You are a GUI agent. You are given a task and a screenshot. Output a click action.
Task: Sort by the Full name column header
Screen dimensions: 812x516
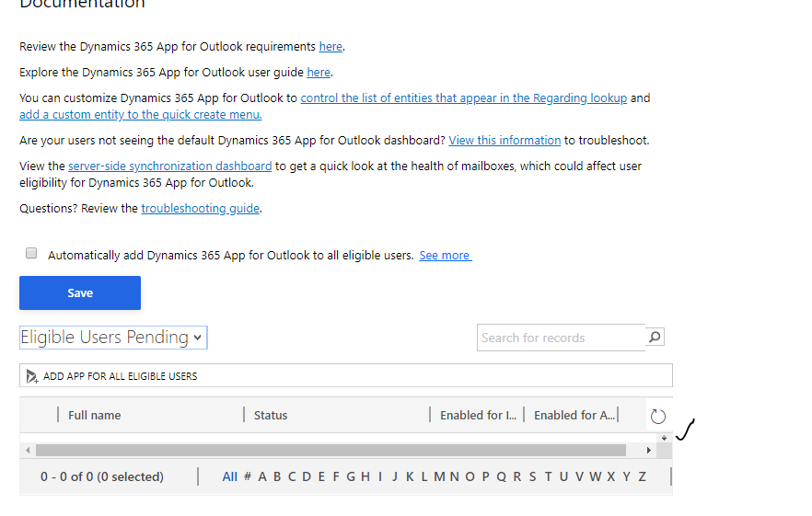tap(95, 416)
